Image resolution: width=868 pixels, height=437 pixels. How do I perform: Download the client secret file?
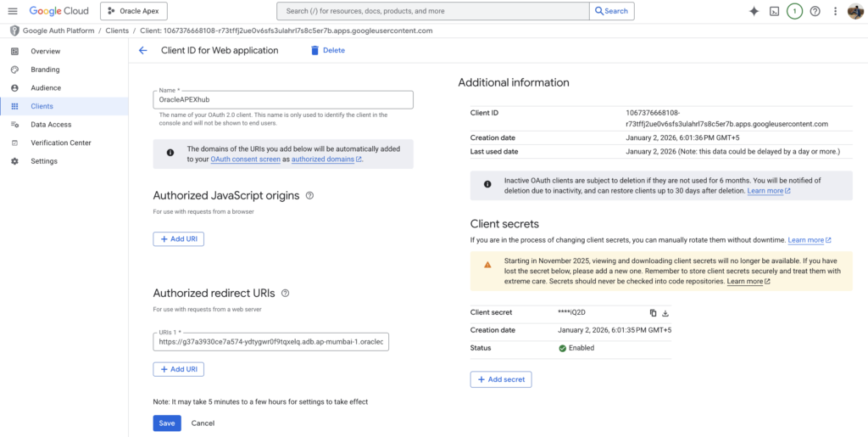click(x=665, y=313)
